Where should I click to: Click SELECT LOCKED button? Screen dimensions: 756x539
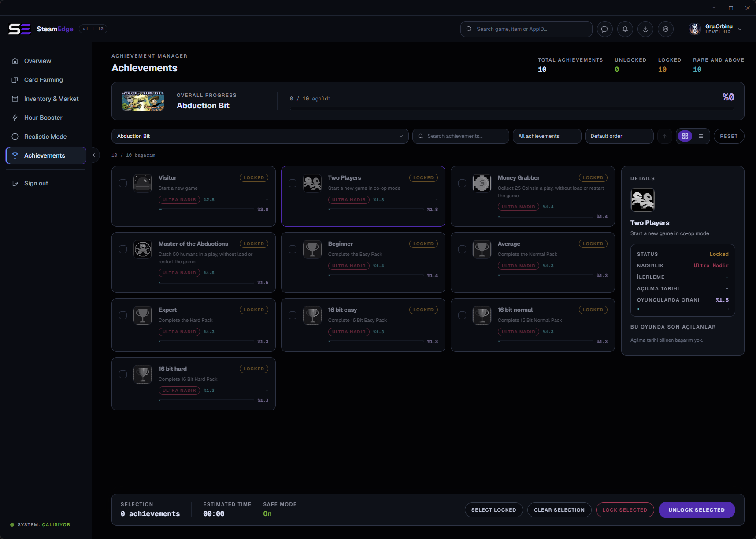tap(493, 510)
